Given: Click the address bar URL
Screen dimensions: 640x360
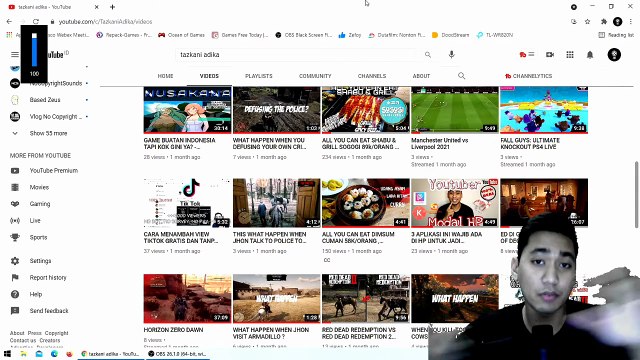Looking at the screenshot, I should tap(105, 22).
